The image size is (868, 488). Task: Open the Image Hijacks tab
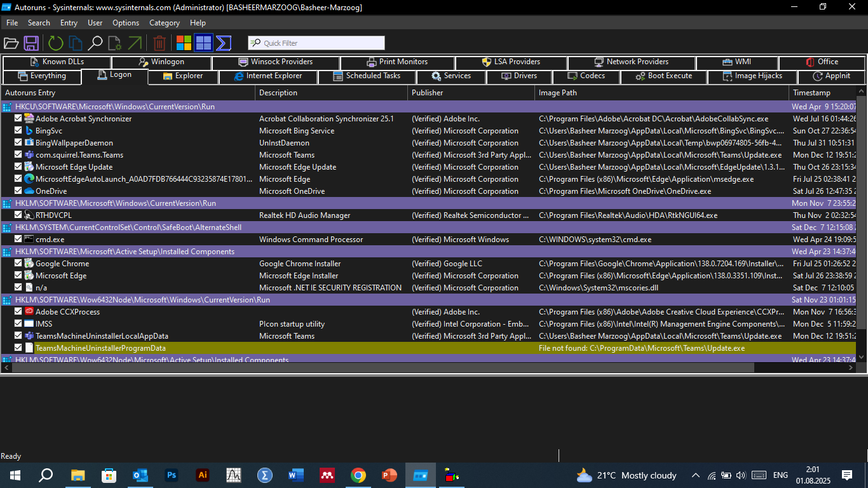point(752,76)
